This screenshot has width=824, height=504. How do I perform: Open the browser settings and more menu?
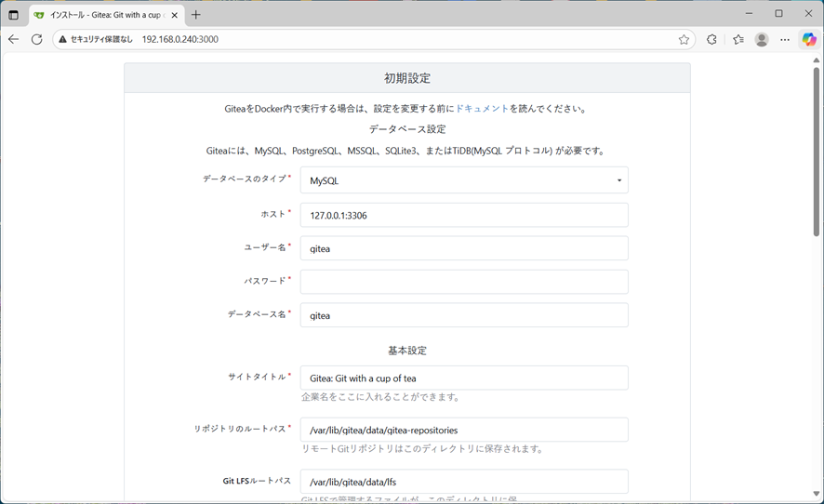[x=785, y=39]
